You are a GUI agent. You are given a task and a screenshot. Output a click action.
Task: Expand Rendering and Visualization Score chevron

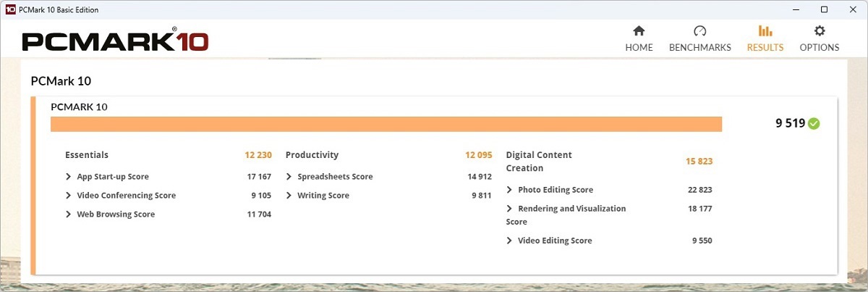(510, 209)
